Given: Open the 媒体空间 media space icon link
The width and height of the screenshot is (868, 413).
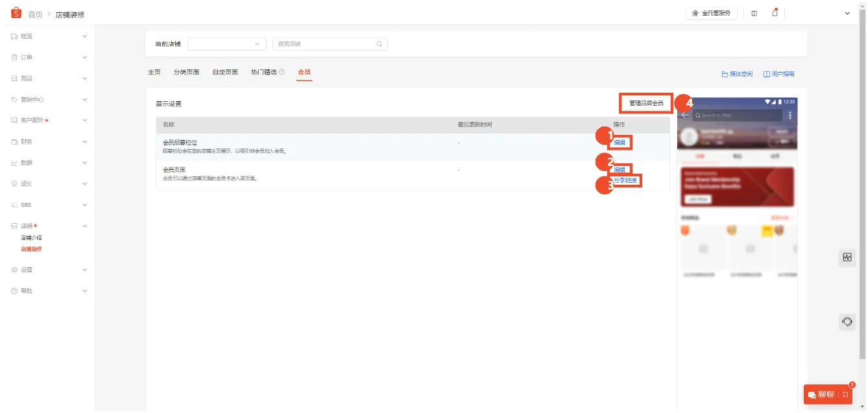Looking at the screenshot, I should 724,74.
